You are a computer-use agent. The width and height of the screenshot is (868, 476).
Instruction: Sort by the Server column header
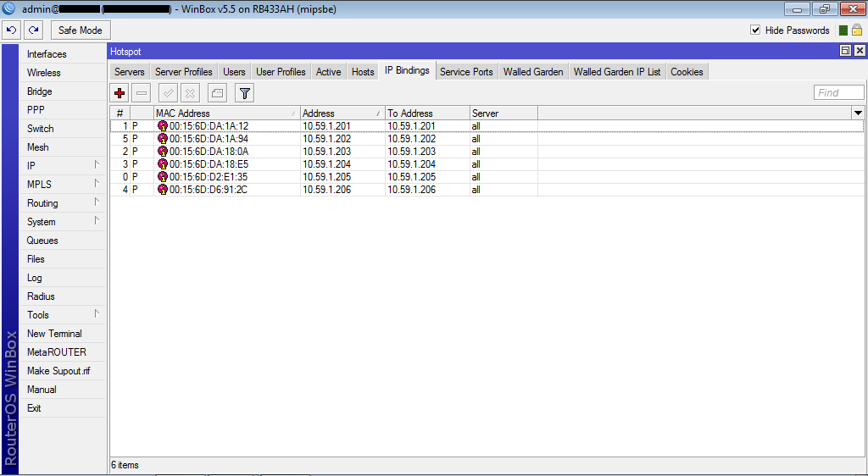(504, 113)
